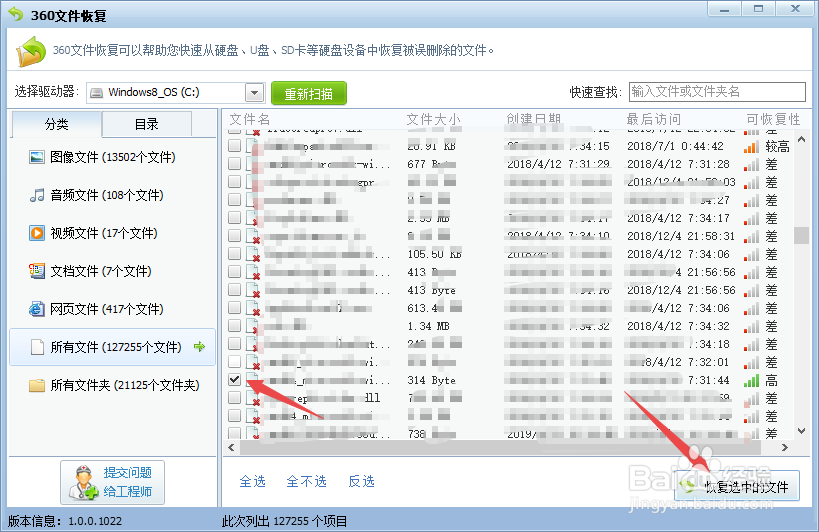Open the drive selection dropdown arrow
Viewport: 819px width, 532px height.
pyautogui.click(x=254, y=93)
